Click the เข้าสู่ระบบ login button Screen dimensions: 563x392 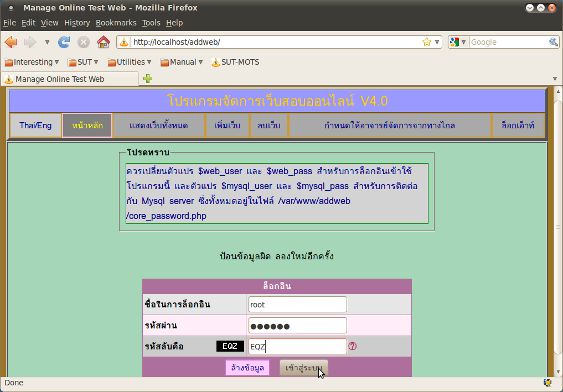304,368
